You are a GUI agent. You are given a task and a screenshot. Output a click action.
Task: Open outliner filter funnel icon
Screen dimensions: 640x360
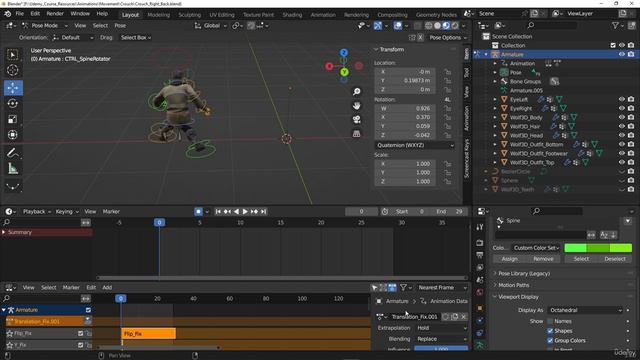tap(616, 25)
